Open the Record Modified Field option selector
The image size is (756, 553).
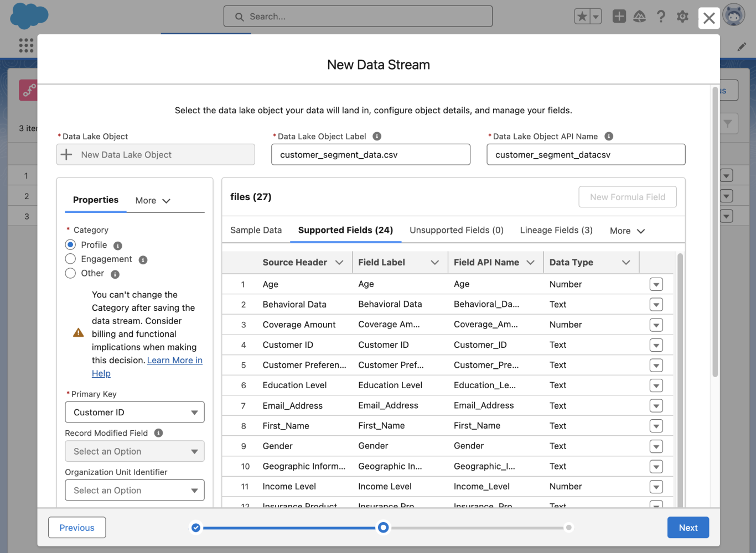tap(134, 451)
